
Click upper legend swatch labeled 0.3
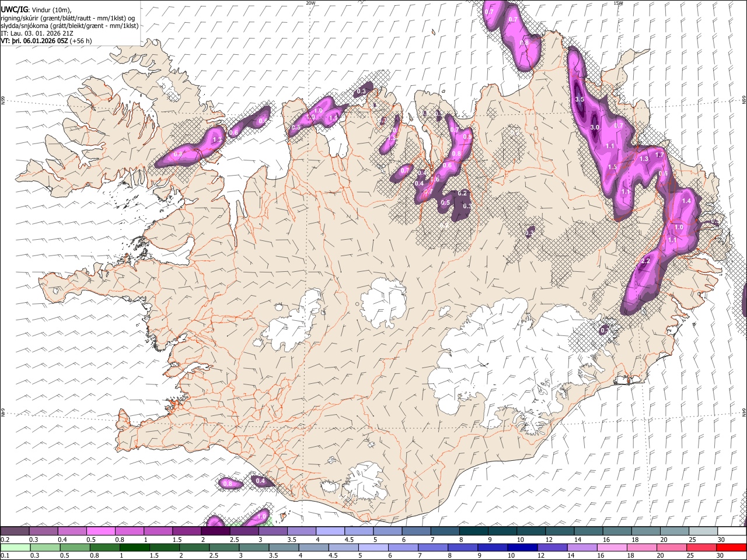(x=43, y=531)
